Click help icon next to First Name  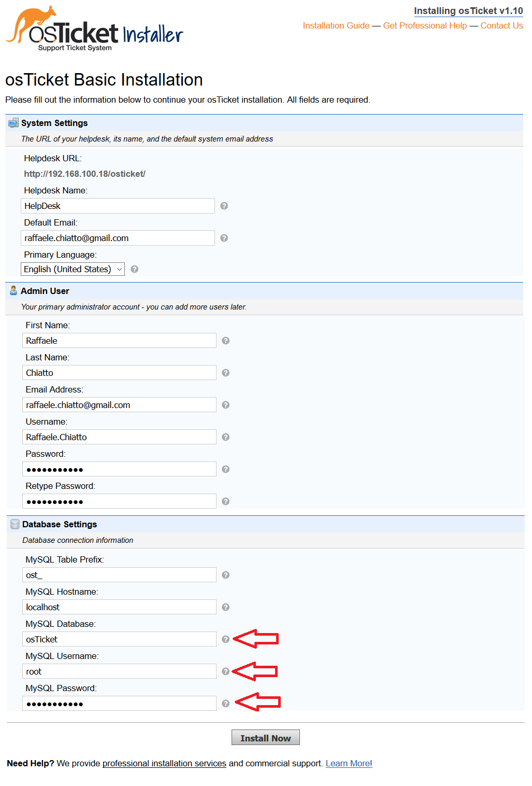click(x=225, y=341)
